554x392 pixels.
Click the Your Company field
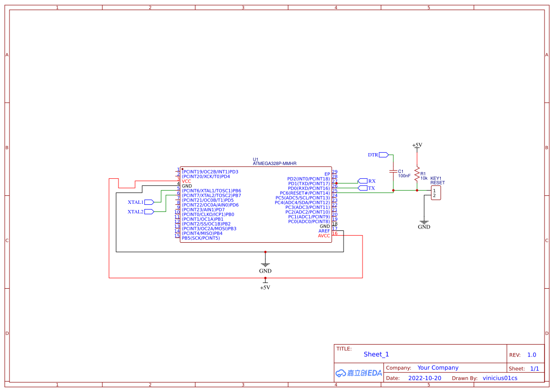click(x=437, y=367)
